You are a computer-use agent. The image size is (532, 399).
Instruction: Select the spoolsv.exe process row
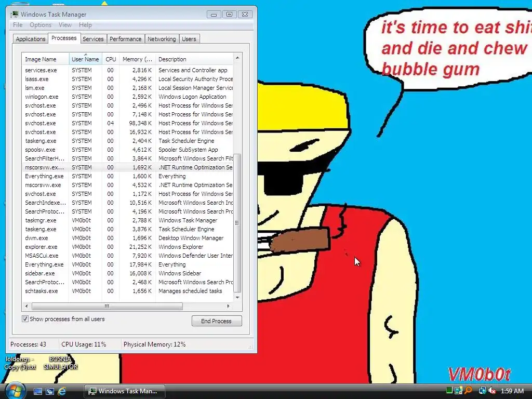point(128,150)
